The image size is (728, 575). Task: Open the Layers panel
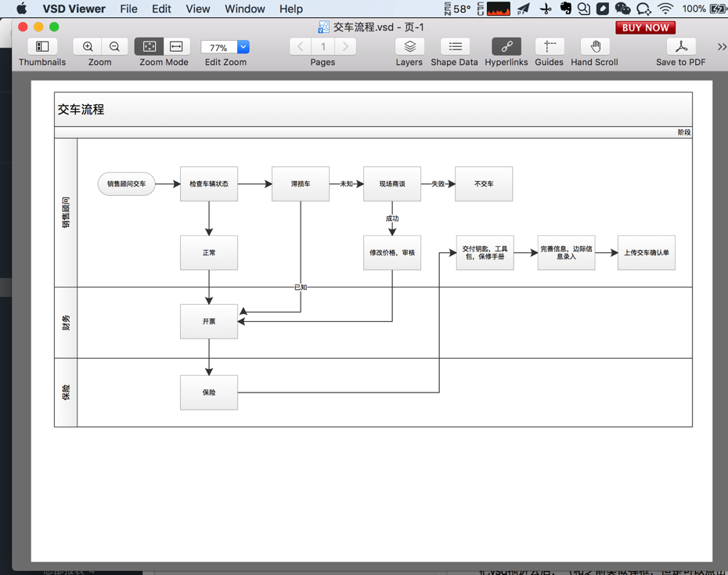[x=409, y=46]
